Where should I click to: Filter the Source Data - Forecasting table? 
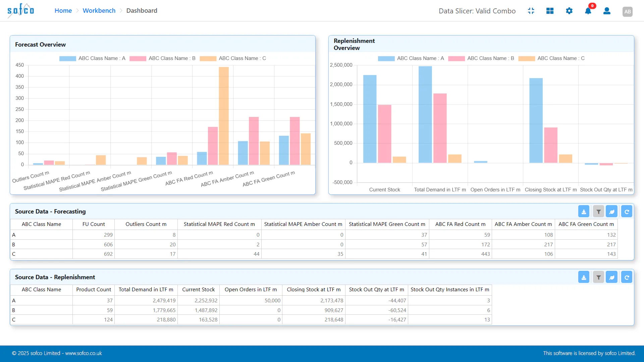(598, 212)
